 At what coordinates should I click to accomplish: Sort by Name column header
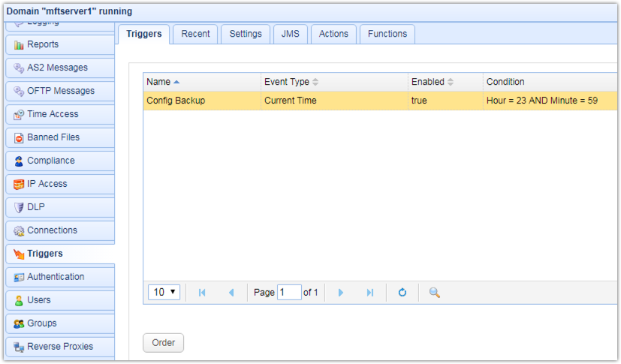tap(201, 82)
